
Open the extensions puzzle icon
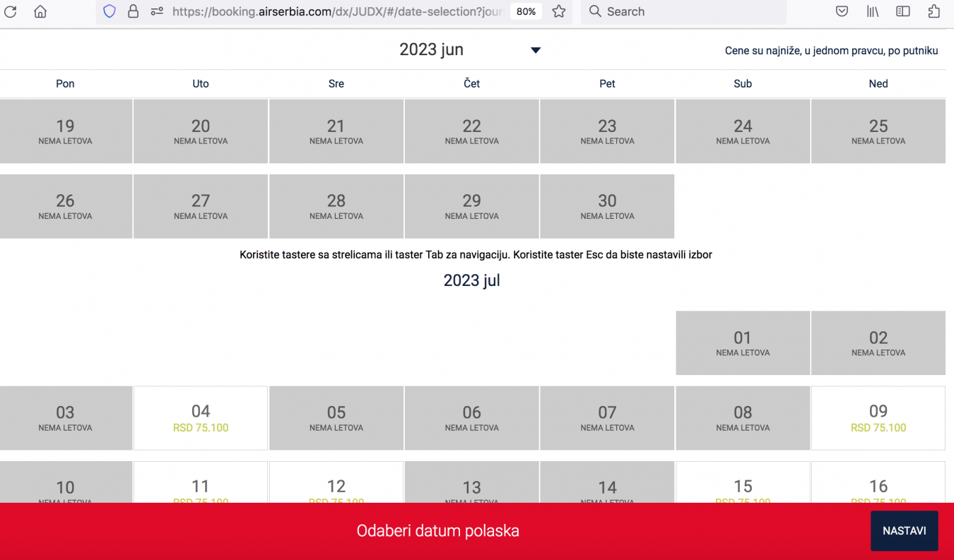pyautogui.click(x=934, y=11)
